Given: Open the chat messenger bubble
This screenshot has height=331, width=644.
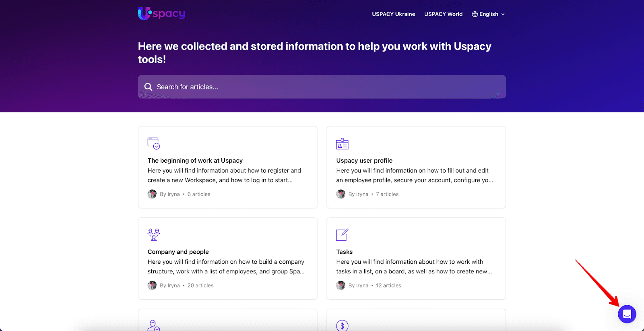Looking at the screenshot, I should click(627, 314).
